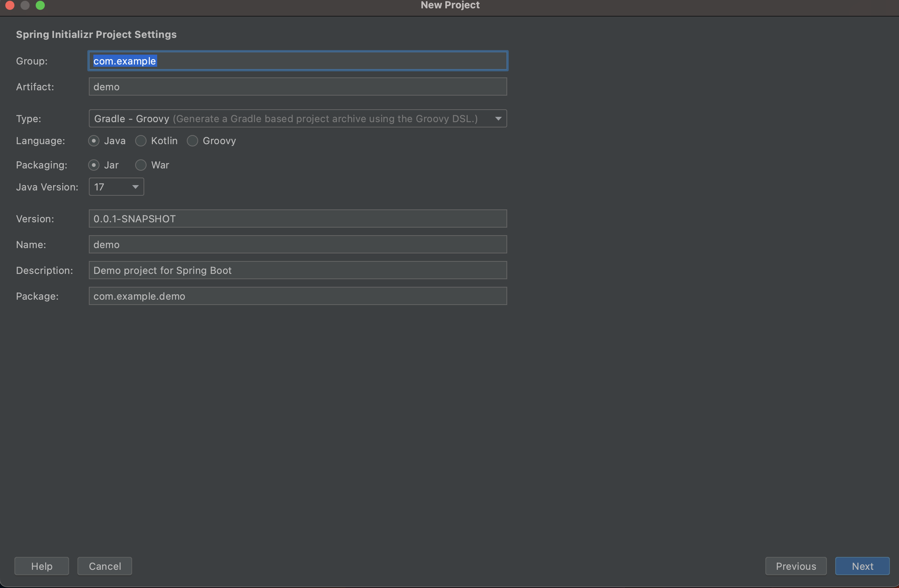
Task: Choose Kotlin as the project language
Action: coord(141,141)
